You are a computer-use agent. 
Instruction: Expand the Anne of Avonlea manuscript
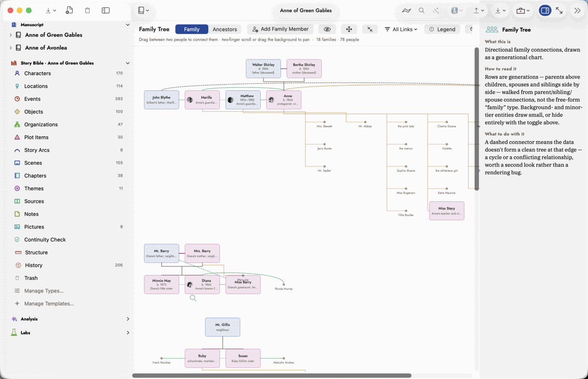coord(10,48)
